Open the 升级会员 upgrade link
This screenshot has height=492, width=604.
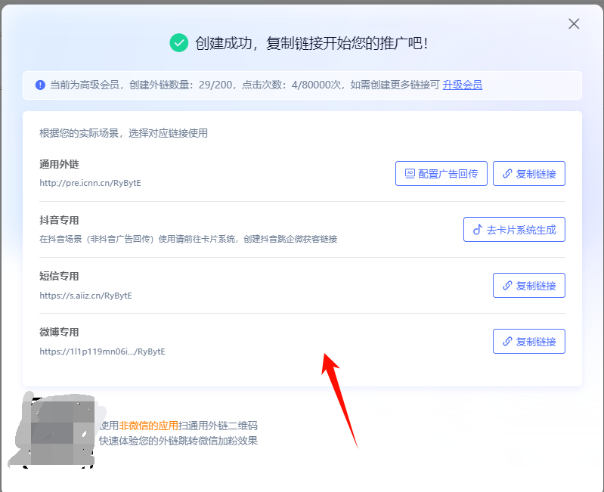tap(463, 85)
